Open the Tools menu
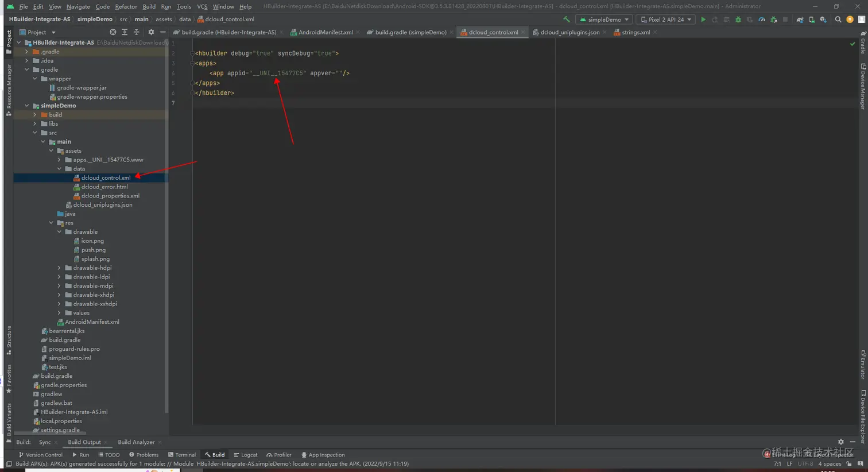Viewport: 868px width, 472px height. (184, 6)
